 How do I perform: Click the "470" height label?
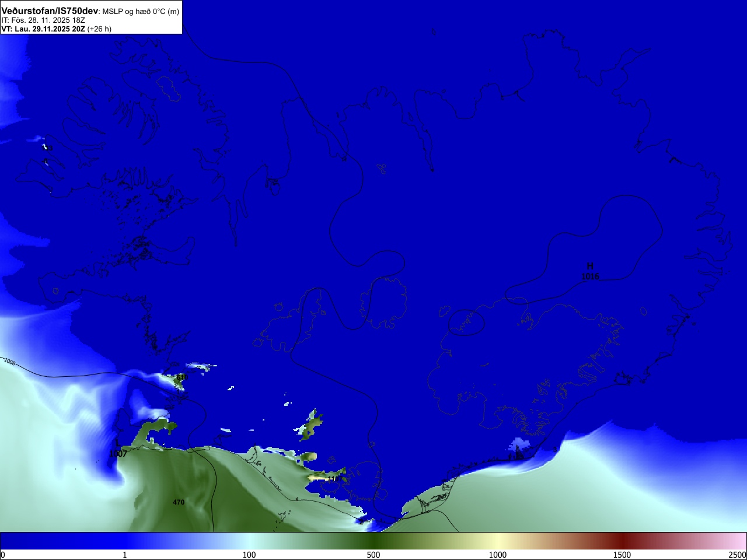tap(179, 502)
